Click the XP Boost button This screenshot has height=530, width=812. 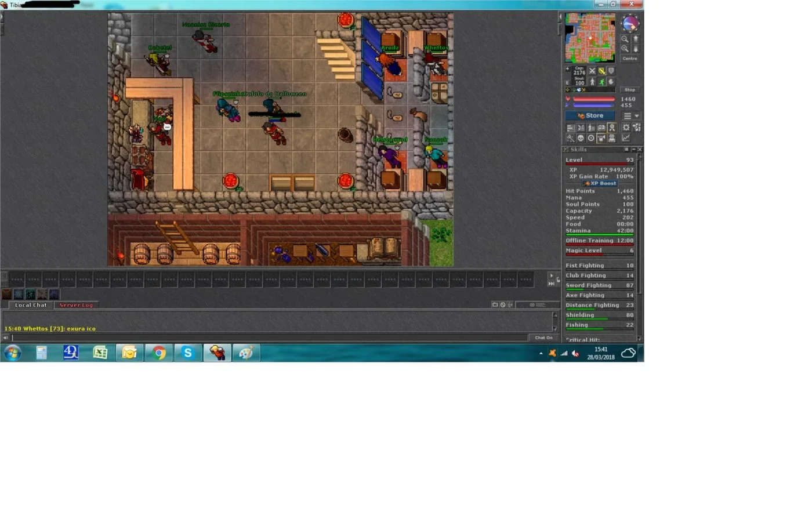(600, 183)
